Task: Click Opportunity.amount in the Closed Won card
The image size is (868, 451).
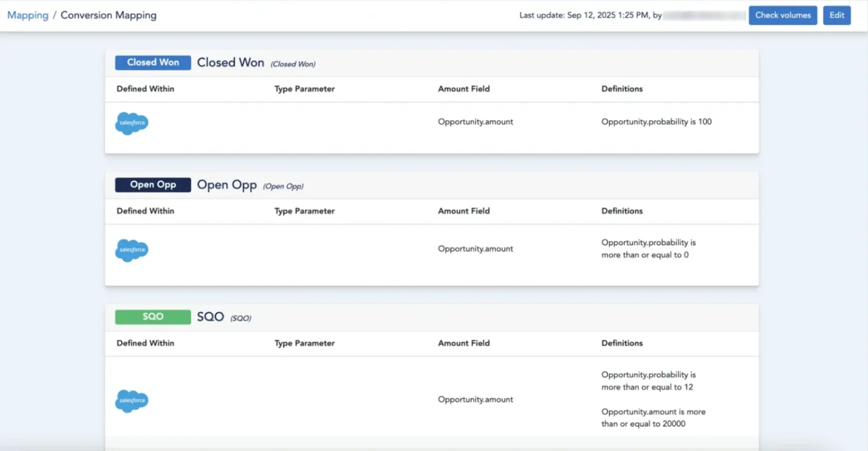Action: [475, 122]
